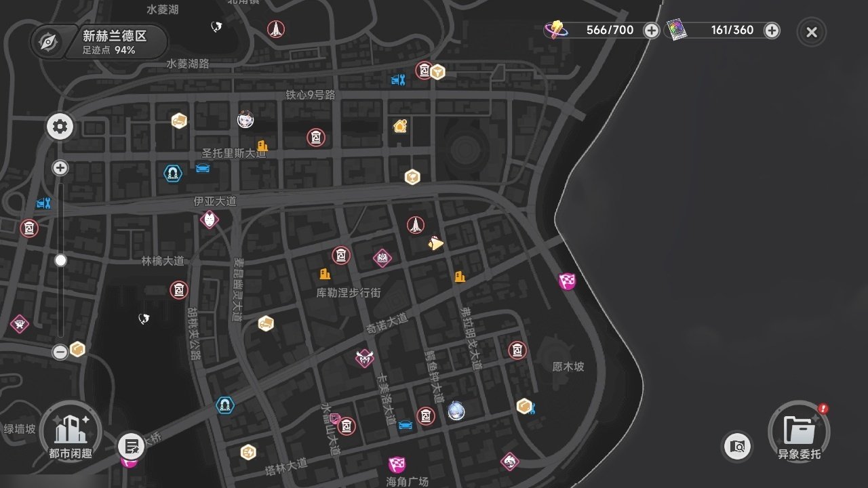This screenshot has width=868, height=488.
Task: Click the zoom slider handle
Action: (61, 260)
